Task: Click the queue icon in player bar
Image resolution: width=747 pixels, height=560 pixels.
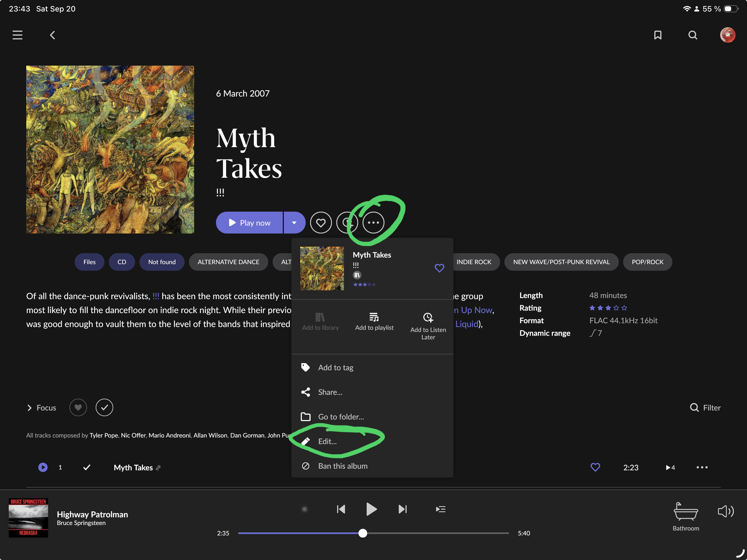Action: [440, 509]
